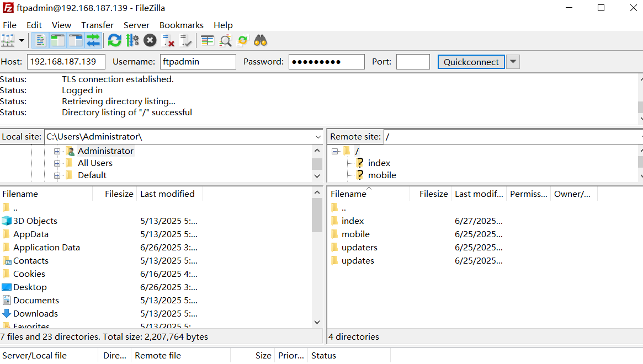Viewport: 643px width, 364px height.
Task: Refresh the file and folder lists
Action: tap(114, 41)
